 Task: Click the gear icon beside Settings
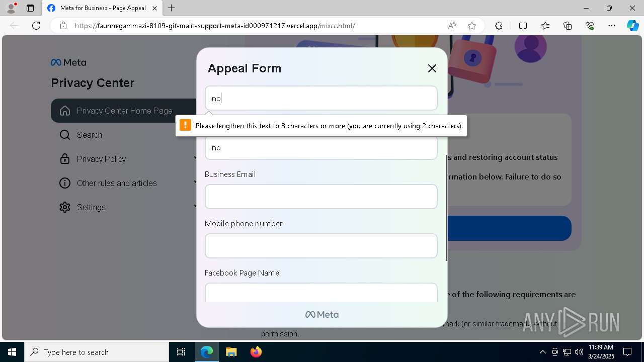pyautogui.click(x=65, y=207)
